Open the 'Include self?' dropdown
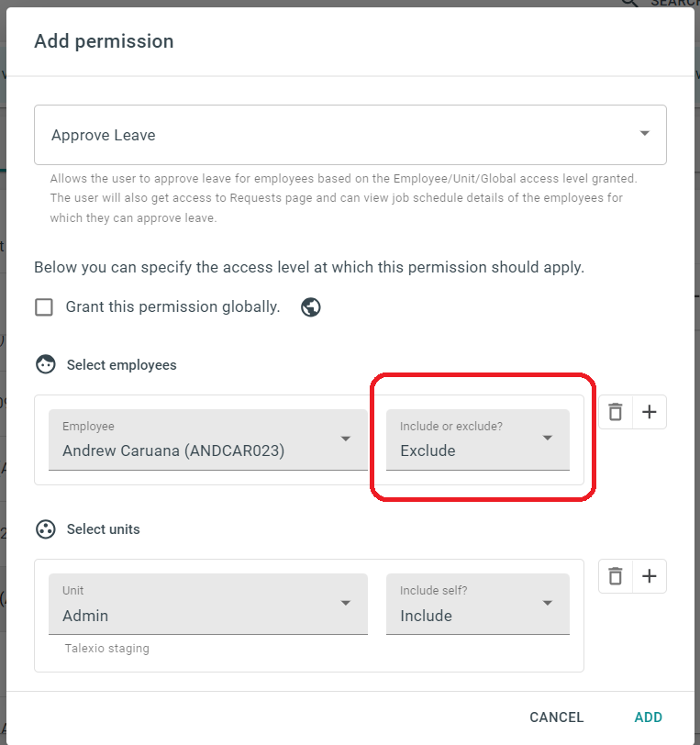 [x=478, y=604]
